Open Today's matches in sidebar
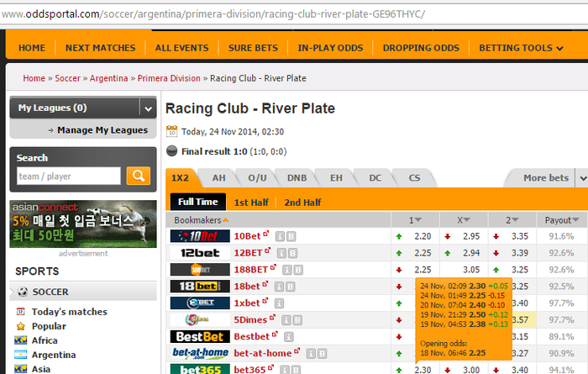This screenshot has height=374, width=588. point(70,312)
